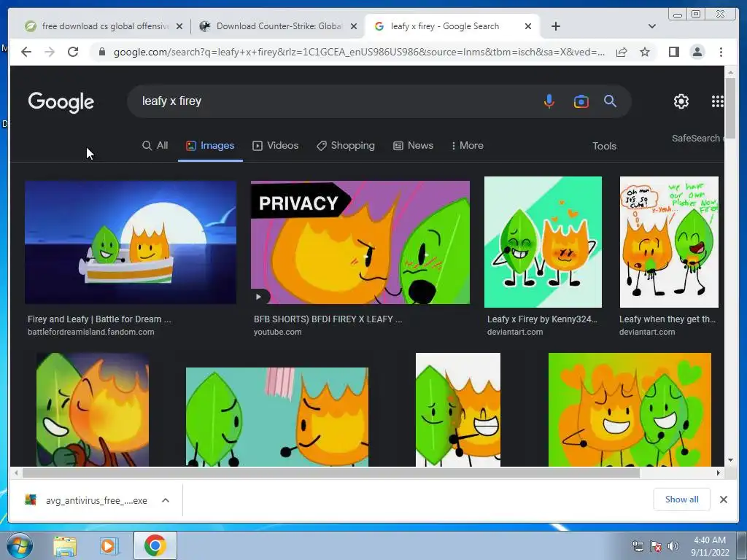This screenshot has height=560, width=747.
Task: Open the Tools filter button
Action: point(604,146)
